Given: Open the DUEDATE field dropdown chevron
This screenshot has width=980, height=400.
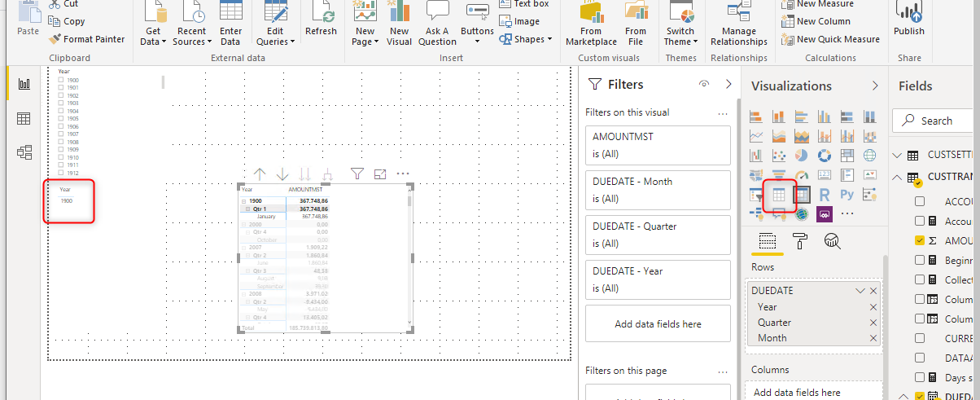Looking at the screenshot, I should [x=860, y=291].
